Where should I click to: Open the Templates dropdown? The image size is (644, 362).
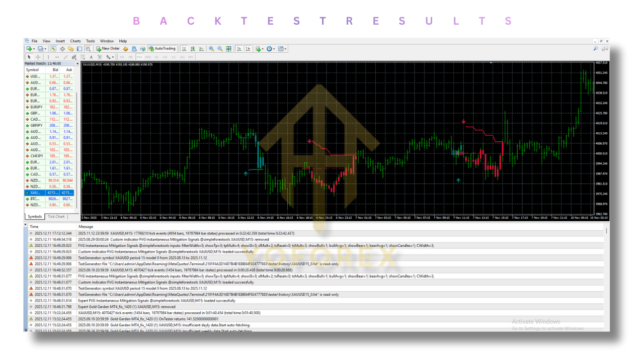coord(281,49)
